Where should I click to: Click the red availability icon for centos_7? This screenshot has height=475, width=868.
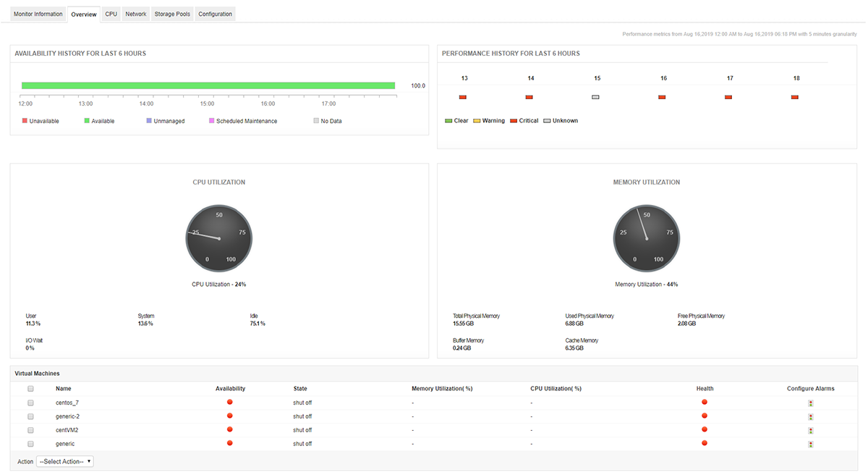(229, 402)
